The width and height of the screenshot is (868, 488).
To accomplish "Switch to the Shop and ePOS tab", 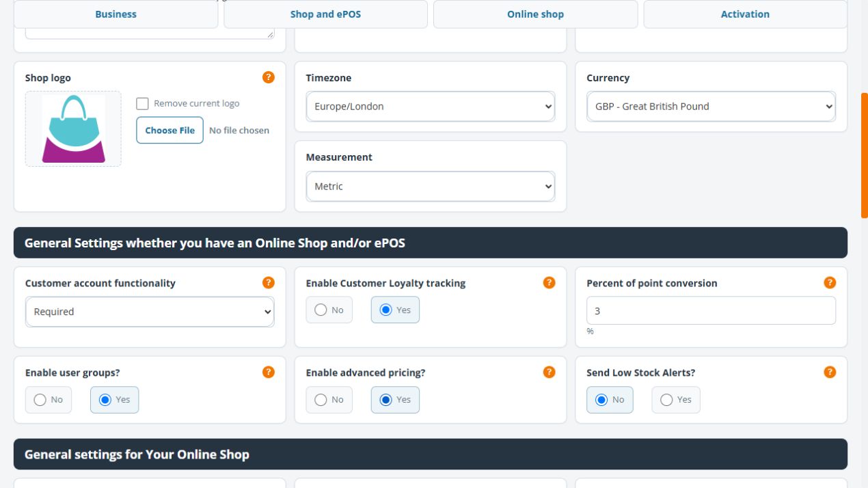I will pos(325,14).
